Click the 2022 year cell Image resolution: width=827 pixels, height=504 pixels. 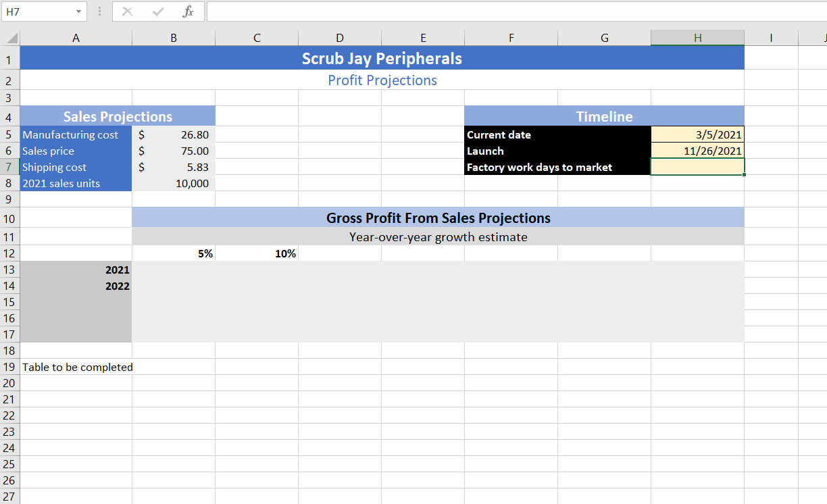coord(76,286)
